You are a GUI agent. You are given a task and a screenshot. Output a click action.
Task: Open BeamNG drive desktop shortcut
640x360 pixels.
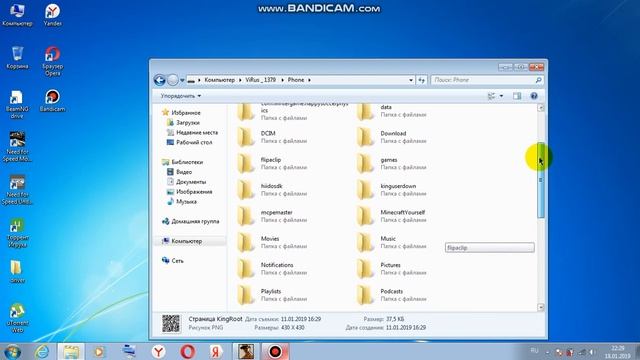[x=17, y=104]
